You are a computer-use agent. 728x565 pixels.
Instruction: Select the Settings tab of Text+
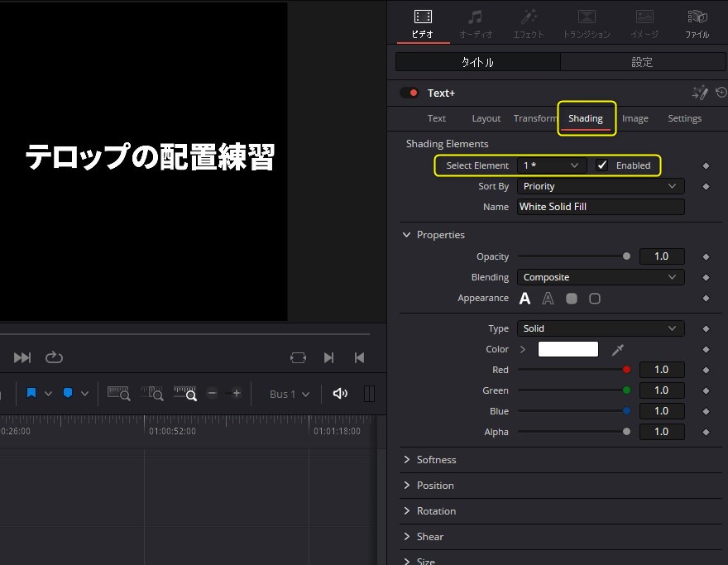tap(684, 118)
